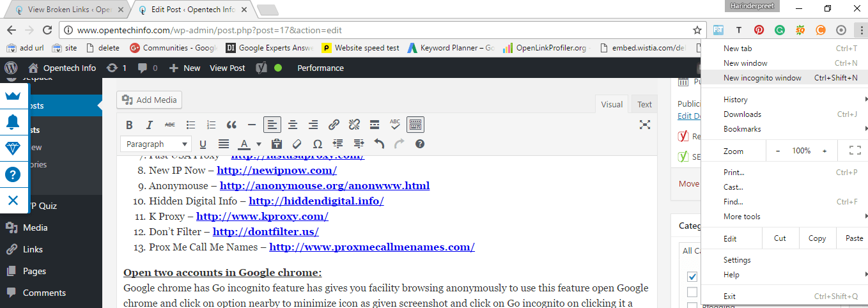Choose New window from Chrome menu
868x308 pixels.
784,63
